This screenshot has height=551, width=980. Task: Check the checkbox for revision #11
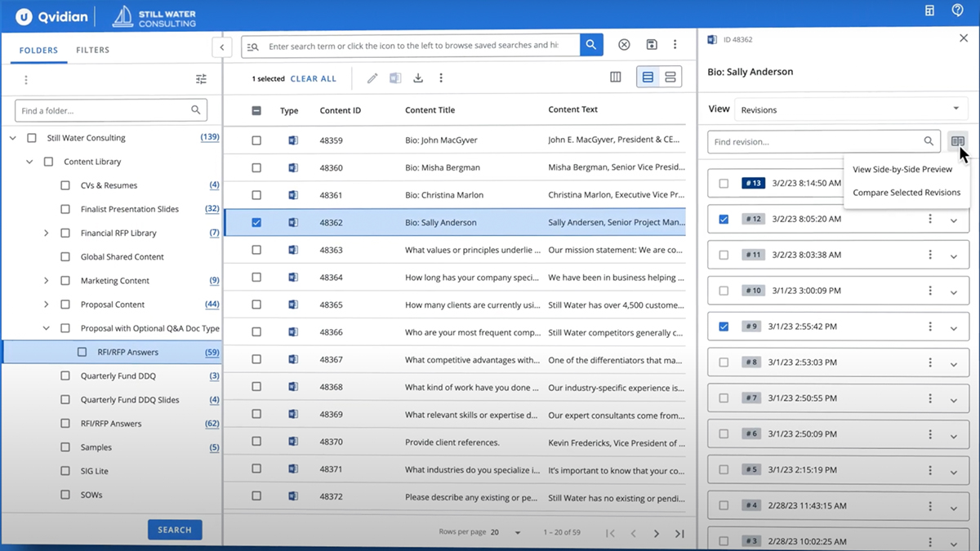[x=724, y=255]
